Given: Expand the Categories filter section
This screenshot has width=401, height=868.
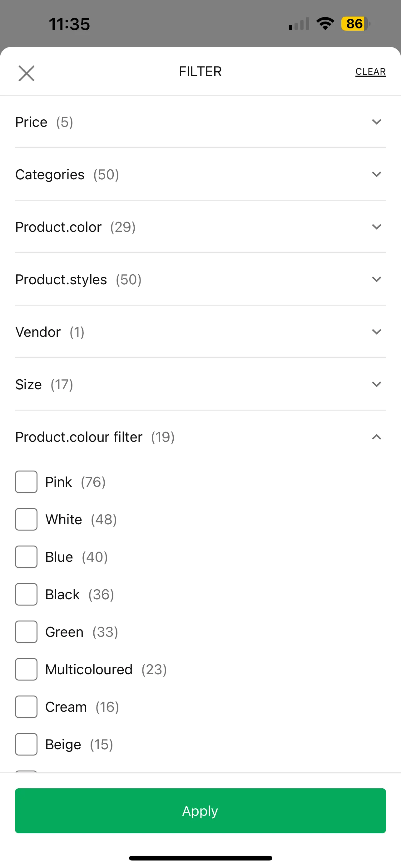Looking at the screenshot, I should click(x=200, y=174).
